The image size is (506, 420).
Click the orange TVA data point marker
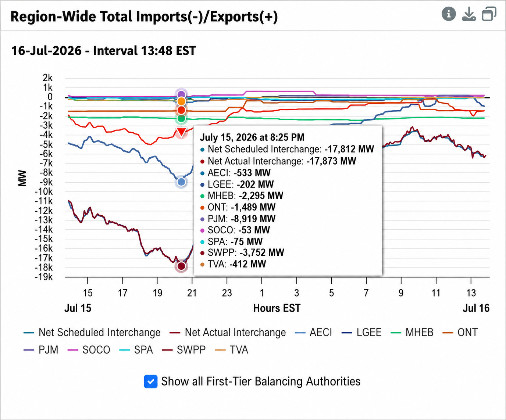[181, 101]
